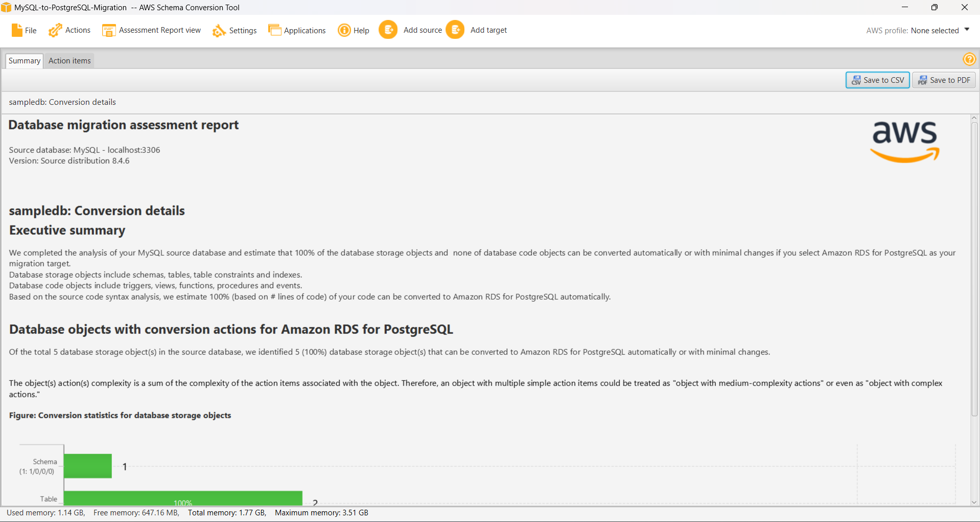This screenshot has height=522, width=980.
Task: Open the Actions menu icon
Action: [x=55, y=31]
